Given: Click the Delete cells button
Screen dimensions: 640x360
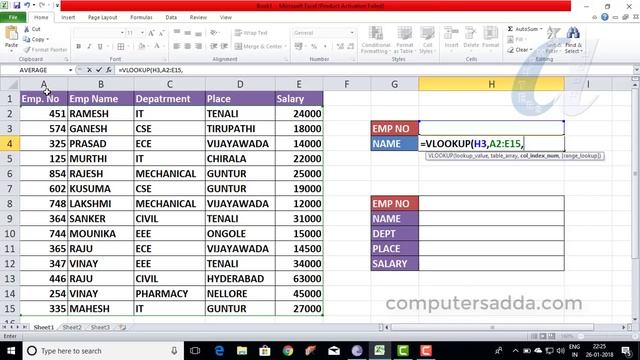Looking at the screenshot, I should coord(471,38).
